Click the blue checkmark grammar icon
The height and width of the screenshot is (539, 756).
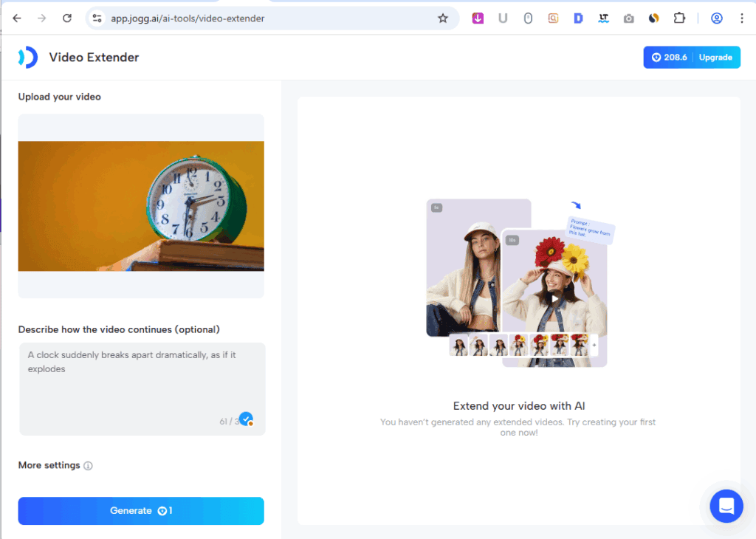[246, 419]
